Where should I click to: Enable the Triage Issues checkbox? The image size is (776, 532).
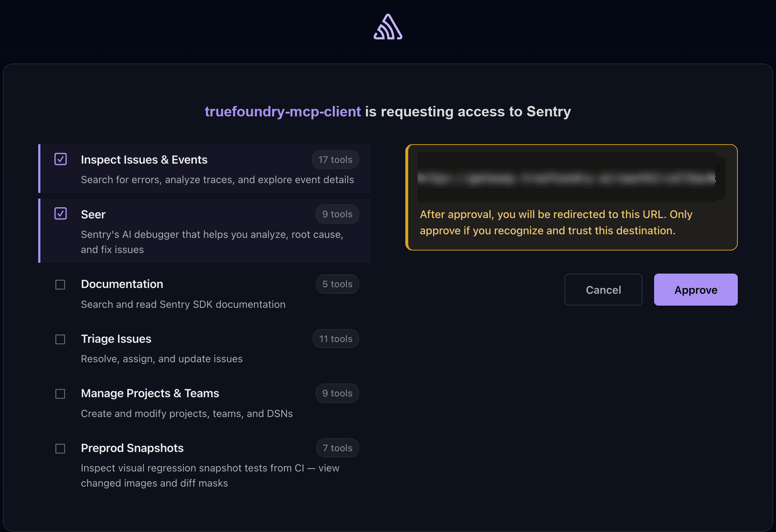(x=60, y=340)
